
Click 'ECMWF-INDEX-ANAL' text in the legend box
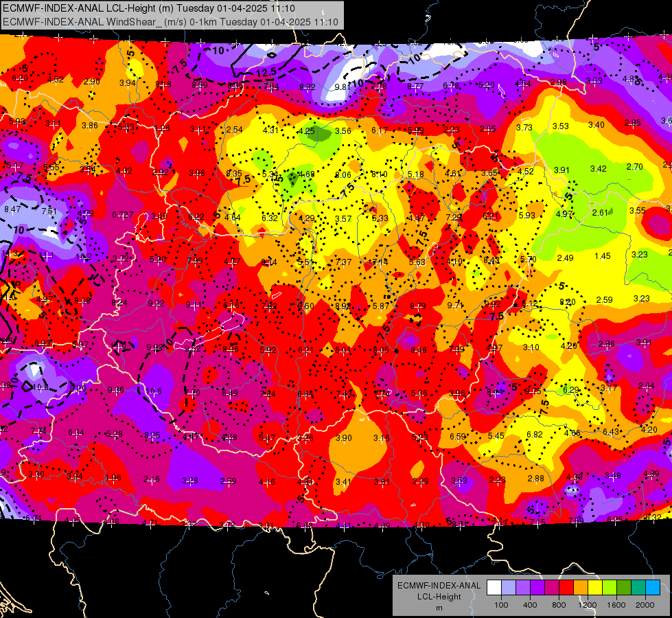[x=439, y=586]
